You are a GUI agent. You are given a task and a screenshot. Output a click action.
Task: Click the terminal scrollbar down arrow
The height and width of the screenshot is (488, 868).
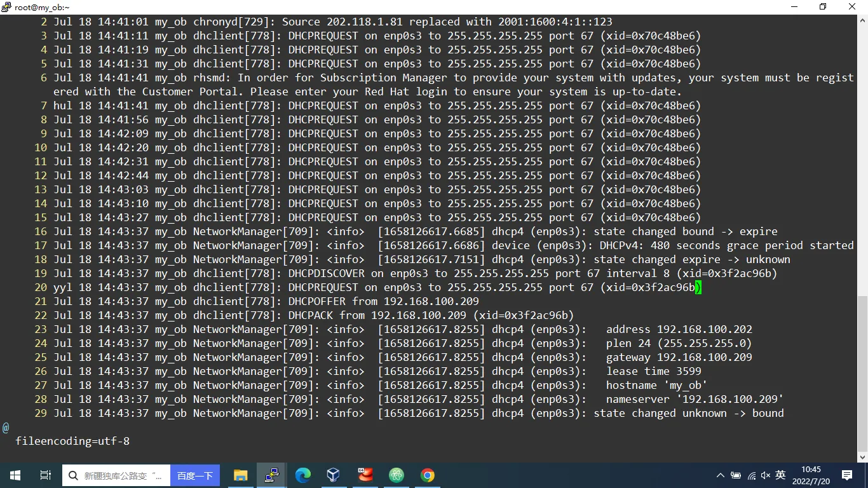pos(862,457)
